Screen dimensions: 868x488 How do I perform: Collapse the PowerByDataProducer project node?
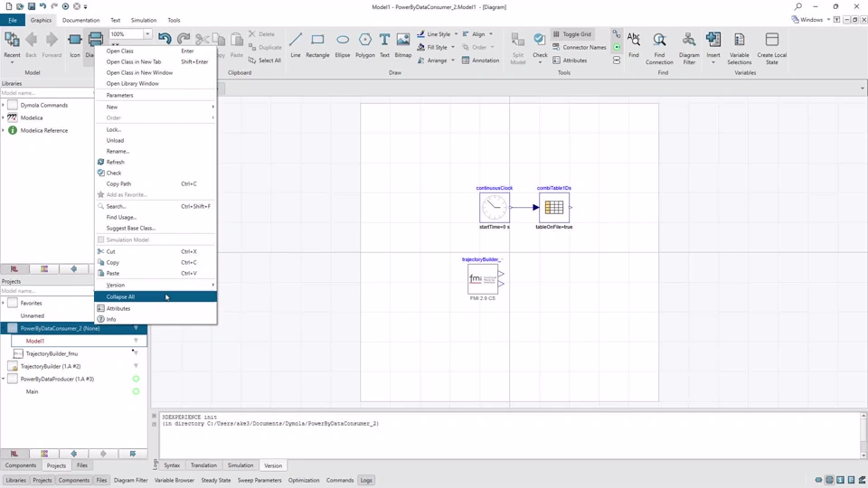point(4,379)
